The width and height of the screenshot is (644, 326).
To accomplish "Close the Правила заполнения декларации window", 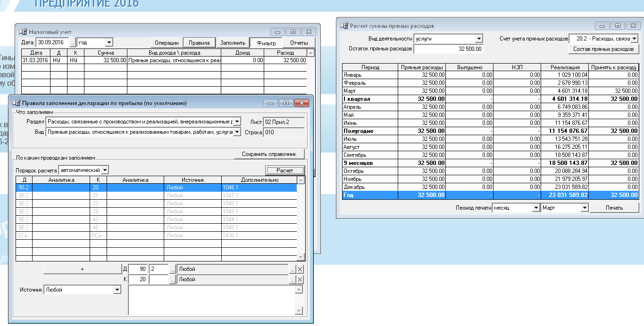I will [301, 103].
